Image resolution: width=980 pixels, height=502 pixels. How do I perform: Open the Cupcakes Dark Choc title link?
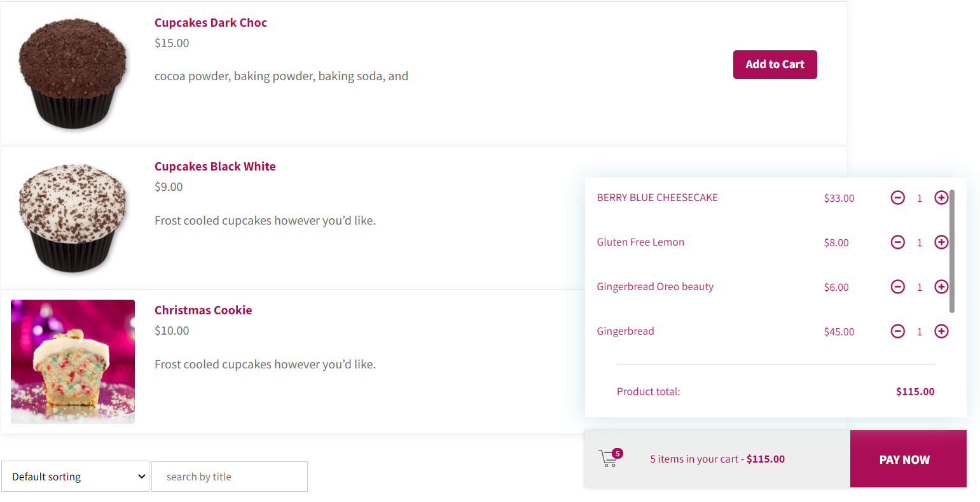click(210, 23)
